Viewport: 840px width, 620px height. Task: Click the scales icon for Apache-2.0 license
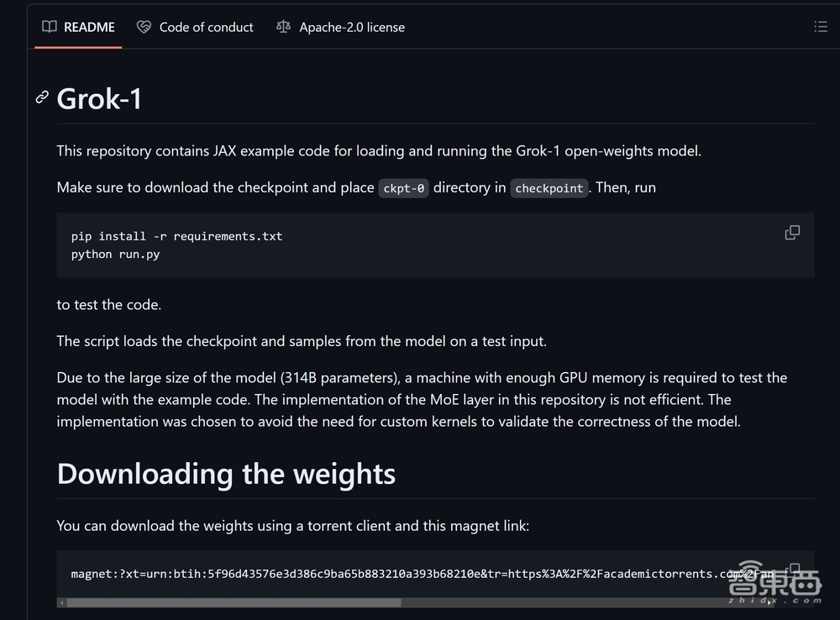(284, 27)
